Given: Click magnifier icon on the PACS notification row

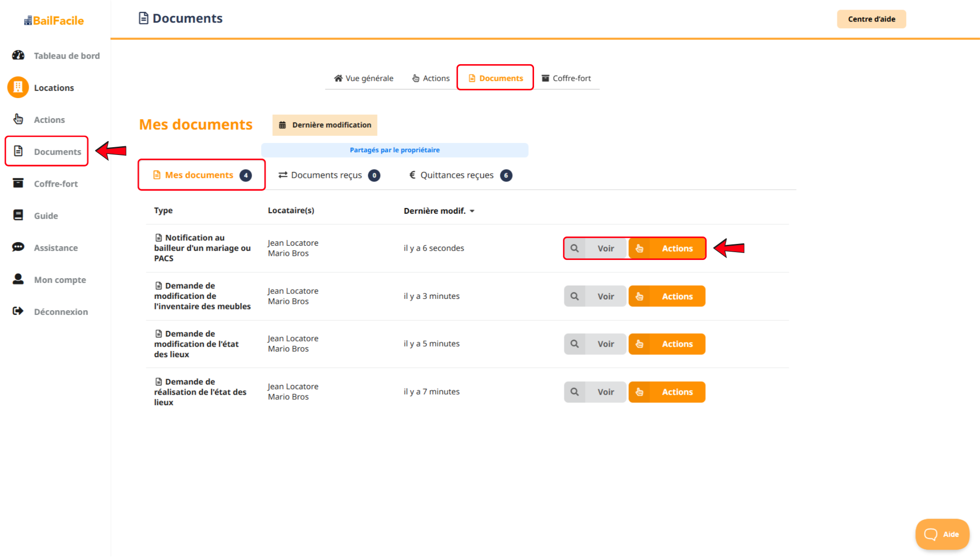Looking at the screenshot, I should click(574, 248).
